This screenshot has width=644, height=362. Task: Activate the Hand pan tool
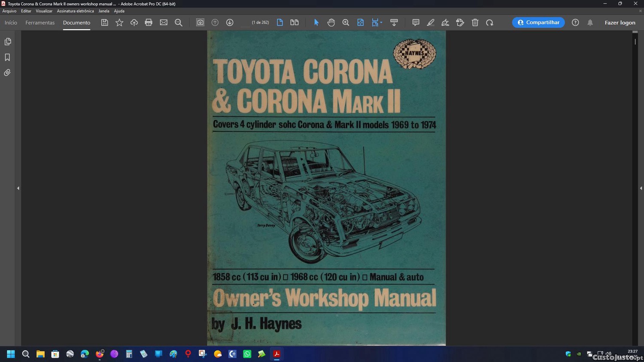[x=331, y=22]
